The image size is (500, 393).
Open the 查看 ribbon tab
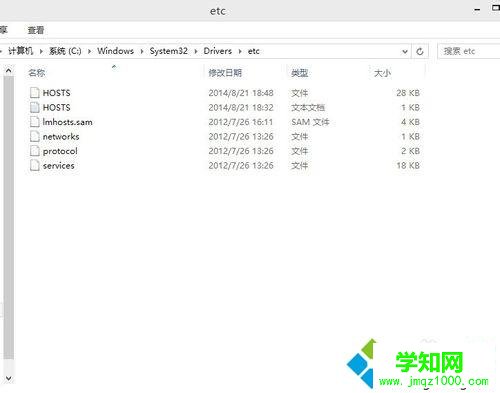click(x=36, y=30)
